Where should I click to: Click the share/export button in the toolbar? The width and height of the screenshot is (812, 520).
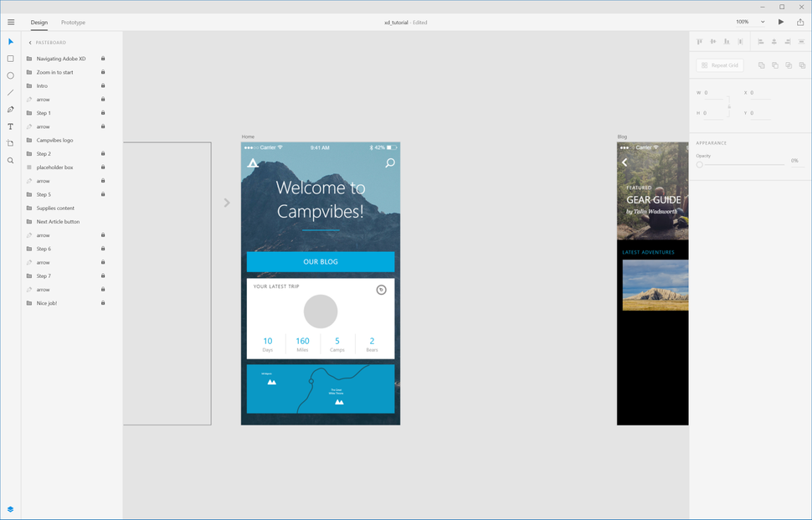800,22
